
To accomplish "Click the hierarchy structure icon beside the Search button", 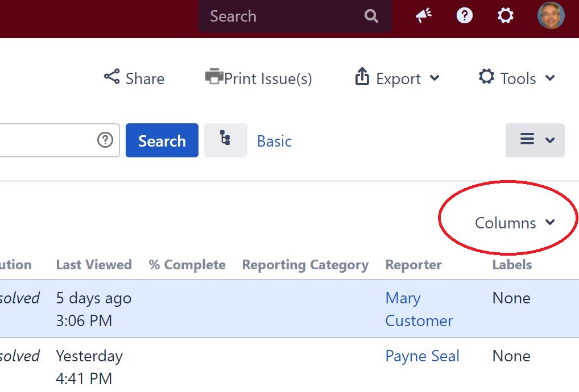I will click(225, 140).
